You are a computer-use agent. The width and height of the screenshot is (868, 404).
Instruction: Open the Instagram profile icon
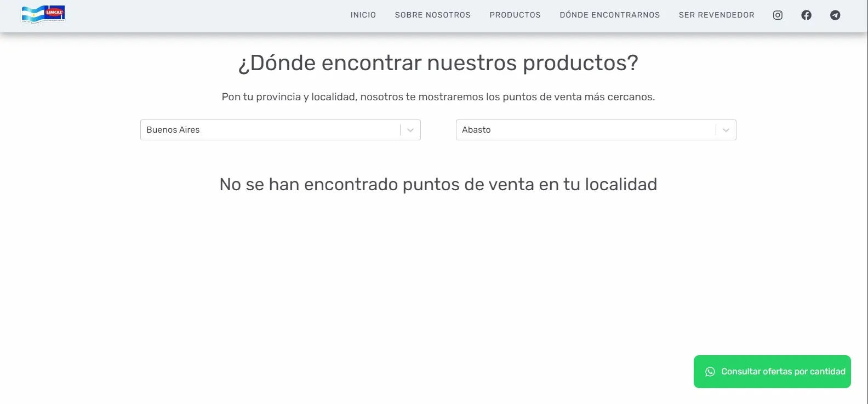778,15
